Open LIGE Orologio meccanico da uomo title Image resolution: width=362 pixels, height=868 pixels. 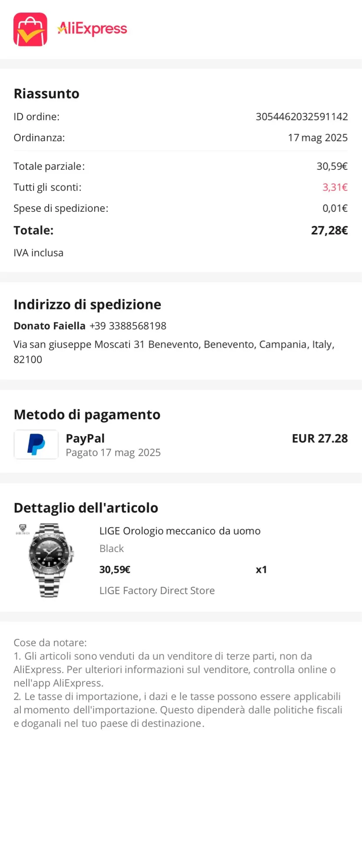(x=180, y=531)
